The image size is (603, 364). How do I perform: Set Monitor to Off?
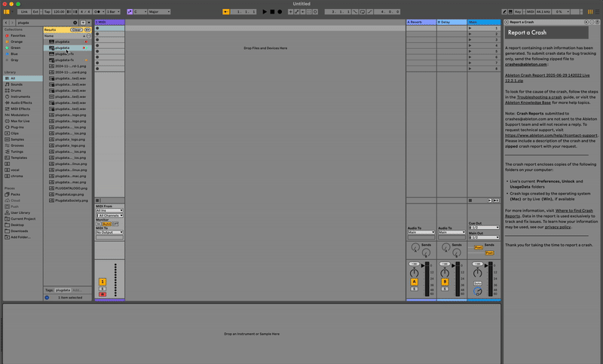pos(115,224)
